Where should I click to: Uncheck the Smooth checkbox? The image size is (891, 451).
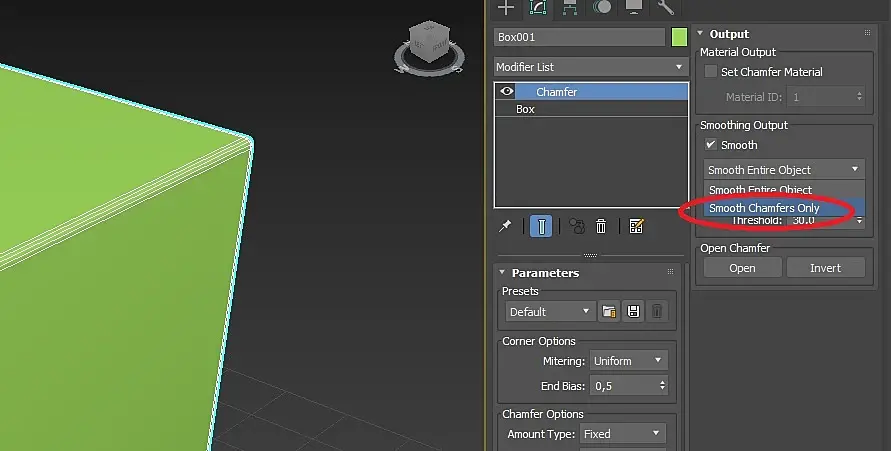pos(710,144)
